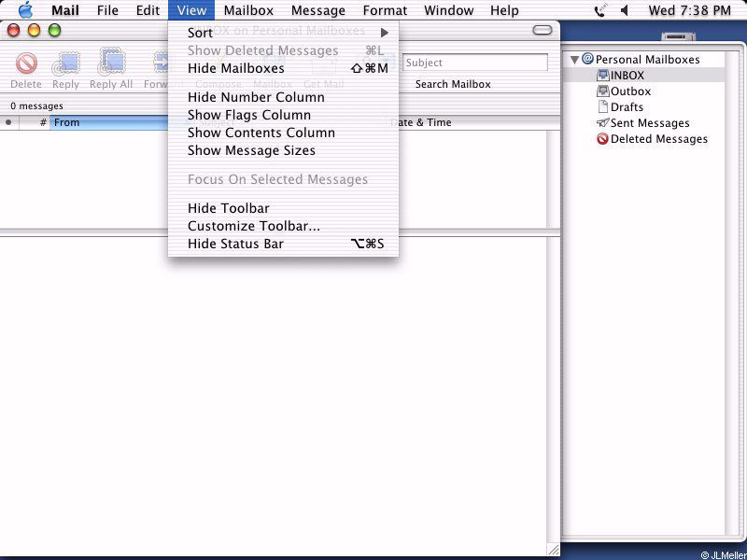Click the red close window button
This screenshot has height=560, width=747.
click(x=13, y=31)
